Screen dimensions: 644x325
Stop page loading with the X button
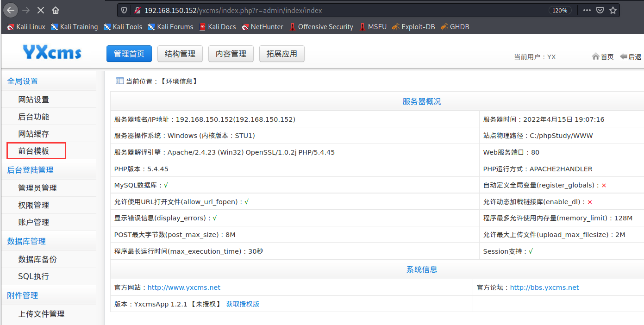[41, 10]
